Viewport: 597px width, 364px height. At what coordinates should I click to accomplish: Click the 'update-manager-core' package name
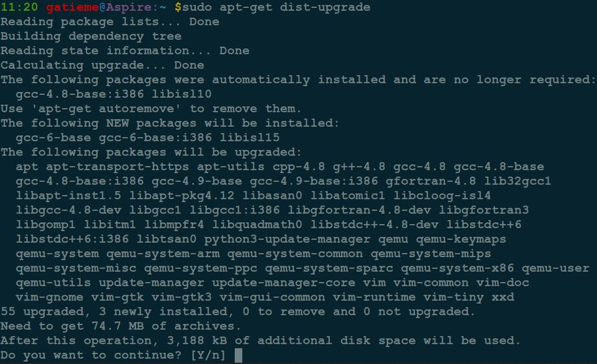tap(284, 282)
